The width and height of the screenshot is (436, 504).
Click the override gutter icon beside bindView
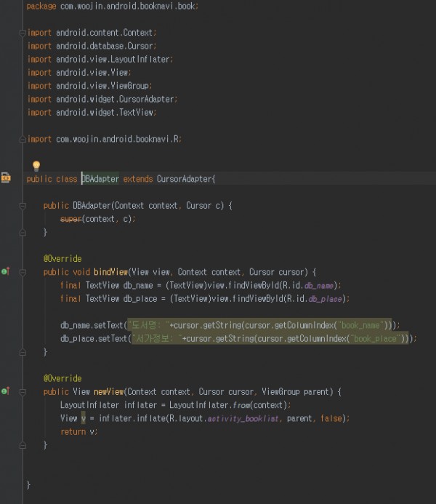(x=6, y=271)
